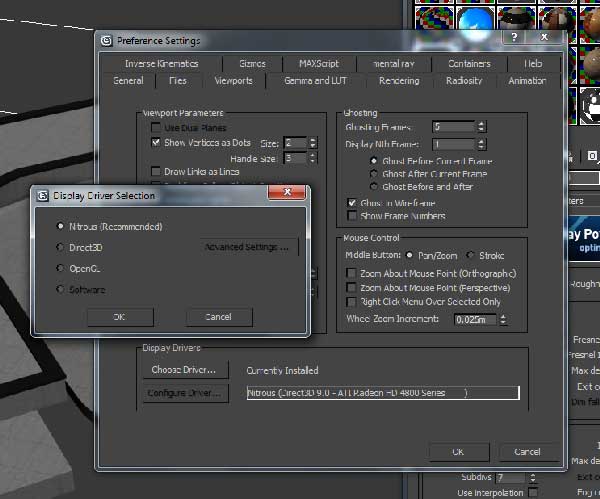Screen dimensions: 600x499
Task: Open the Viewports tab
Action: [x=233, y=81]
